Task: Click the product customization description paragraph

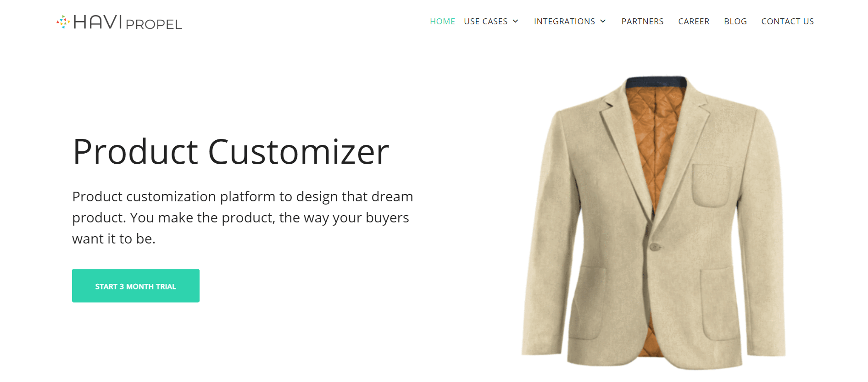Action: (x=243, y=217)
